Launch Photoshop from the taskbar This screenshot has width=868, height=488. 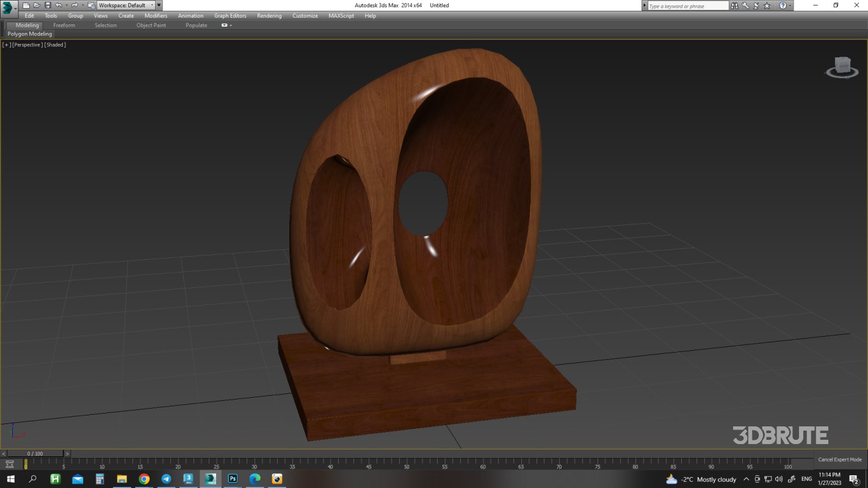232,479
